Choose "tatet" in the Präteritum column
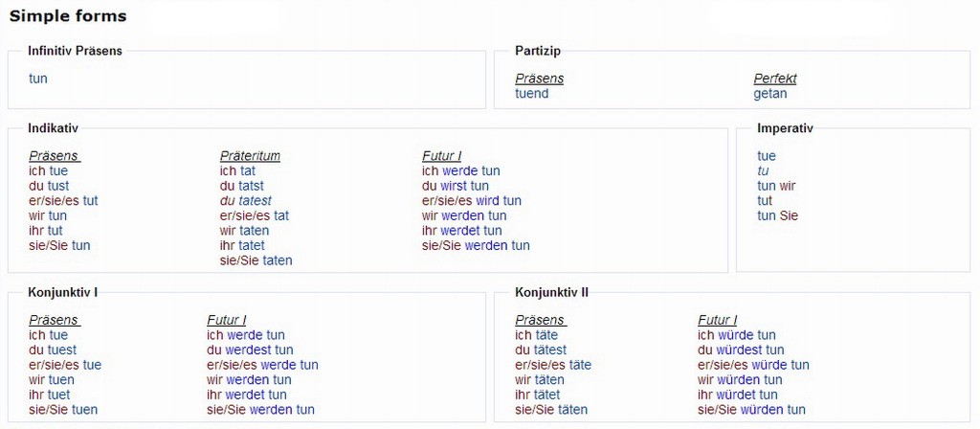This screenshot has width=980, height=429. coord(253,245)
